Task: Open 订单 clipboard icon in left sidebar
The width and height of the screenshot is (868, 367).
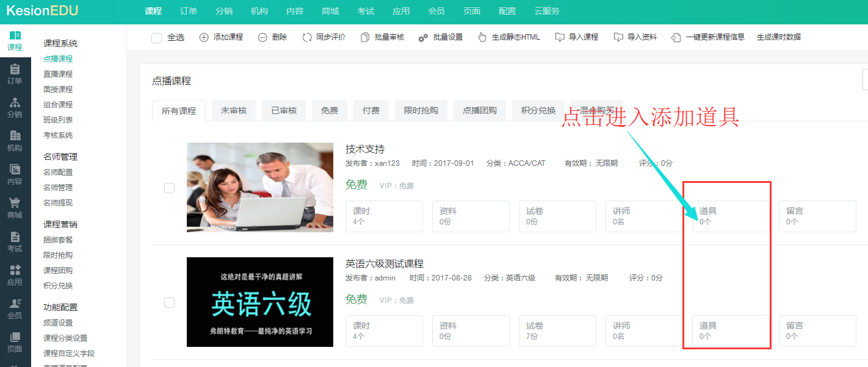Action: [x=15, y=69]
